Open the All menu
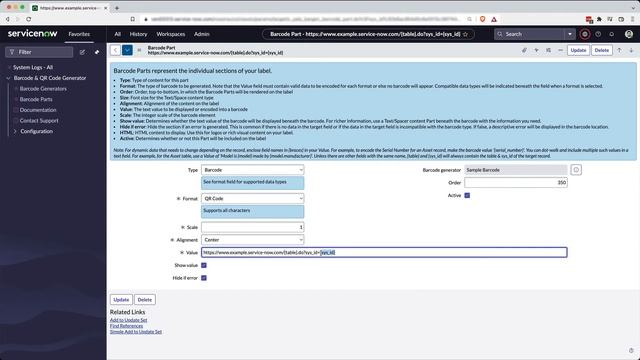The width and height of the screenshot is (640, 360). point(118,34)
